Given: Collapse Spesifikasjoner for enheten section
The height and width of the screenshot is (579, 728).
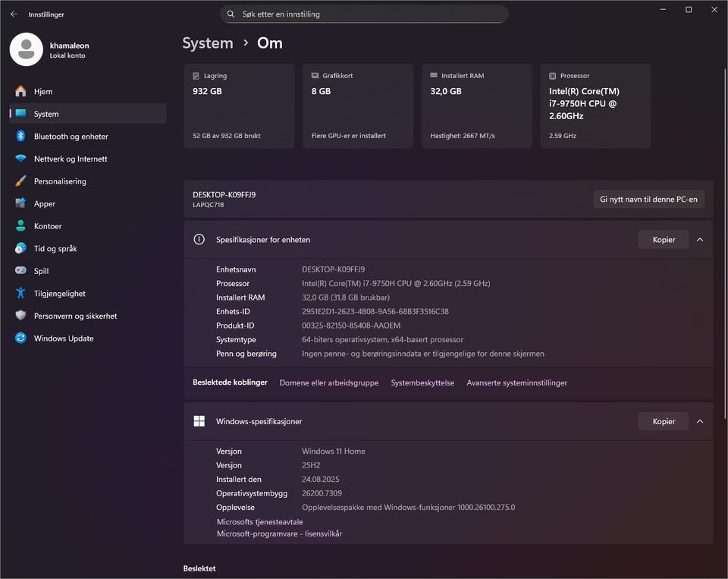Looking at the screenshot, I should (699, 240).
